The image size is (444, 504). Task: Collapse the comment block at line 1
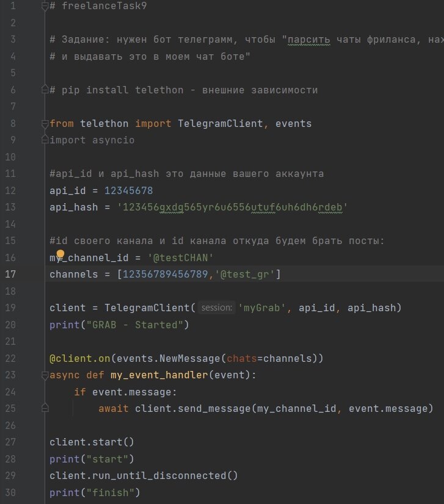click(45, 6)
